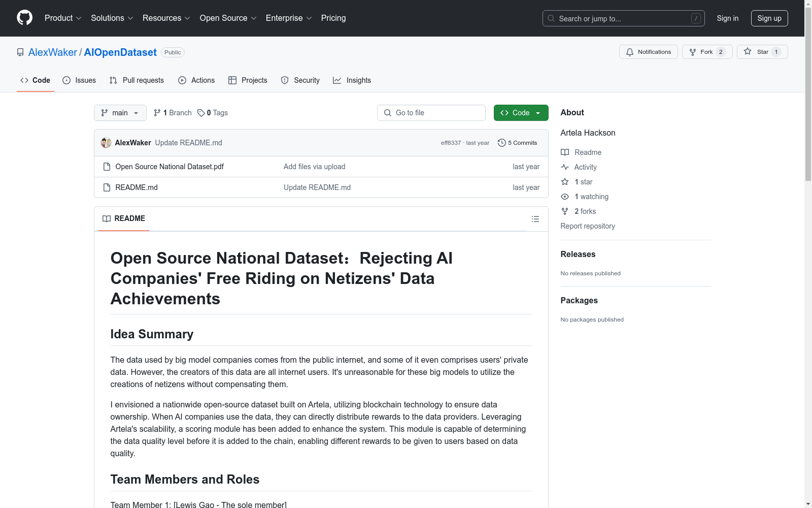This screenshot has width=812, height=508.
Task: Click the Star icon
Action: click(x=748, y=51)
